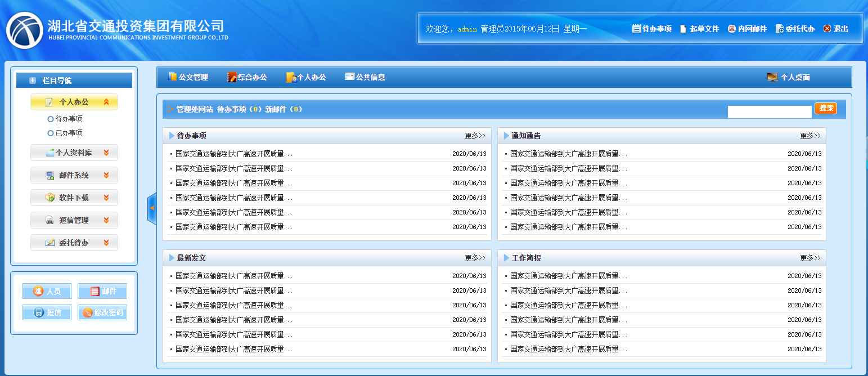
Task: Open 起草文件 from the header bar
Action: tap(683, 29)
